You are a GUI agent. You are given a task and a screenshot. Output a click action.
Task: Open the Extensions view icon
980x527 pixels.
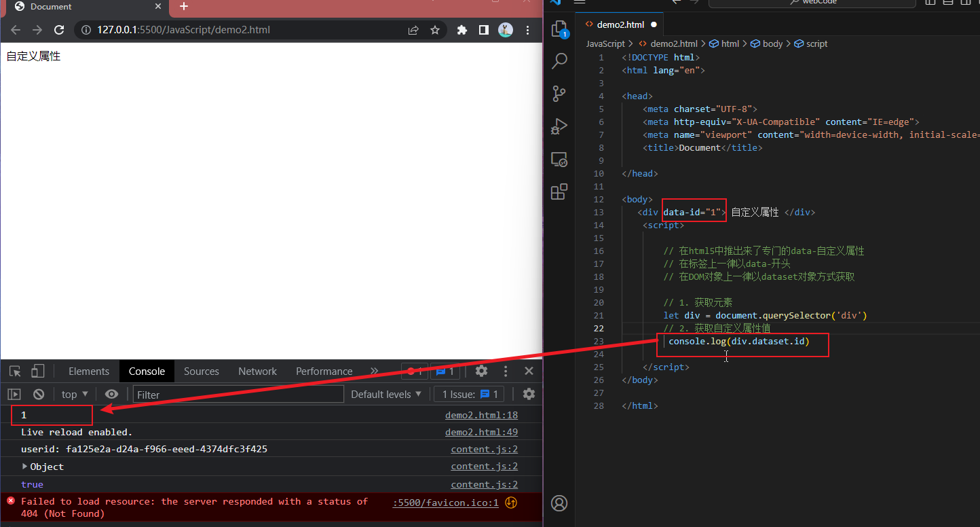coord(559,192)
